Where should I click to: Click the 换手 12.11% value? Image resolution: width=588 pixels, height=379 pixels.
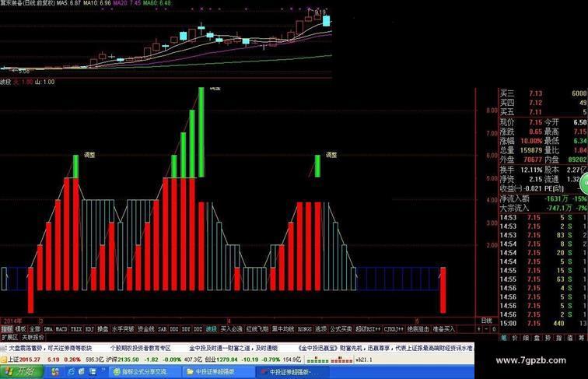point(531,170)
